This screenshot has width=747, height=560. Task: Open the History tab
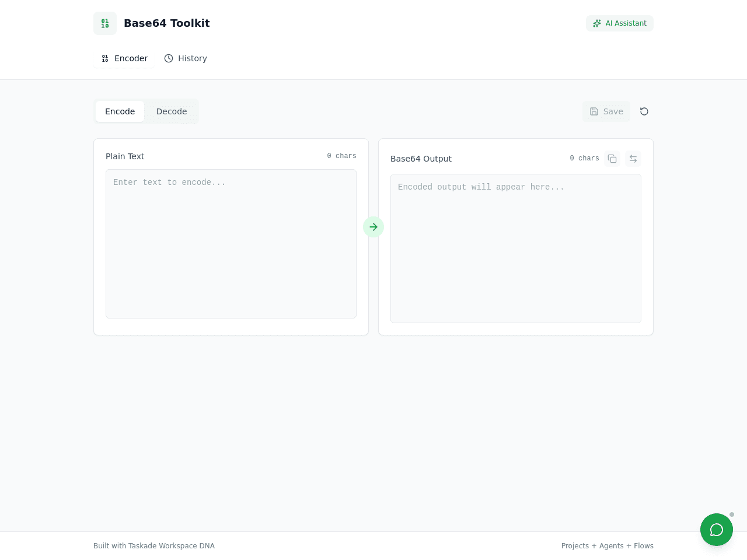tap(186, 58)
